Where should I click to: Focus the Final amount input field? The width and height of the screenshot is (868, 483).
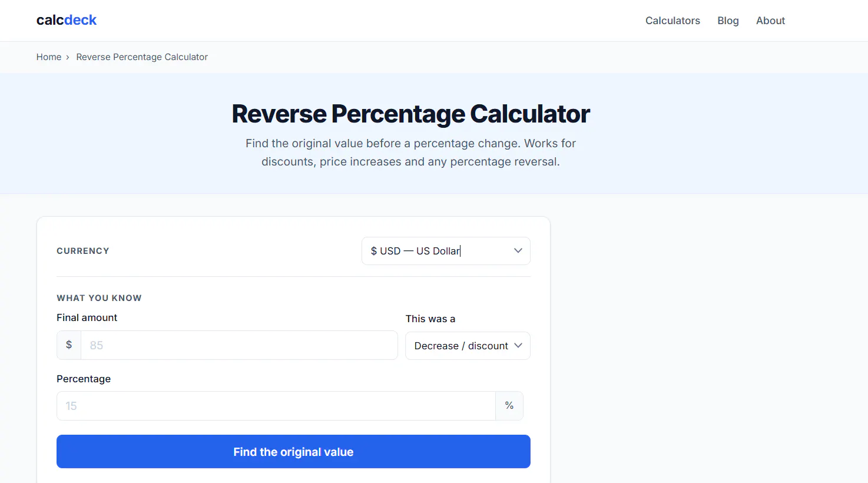[x=239, y=345]
